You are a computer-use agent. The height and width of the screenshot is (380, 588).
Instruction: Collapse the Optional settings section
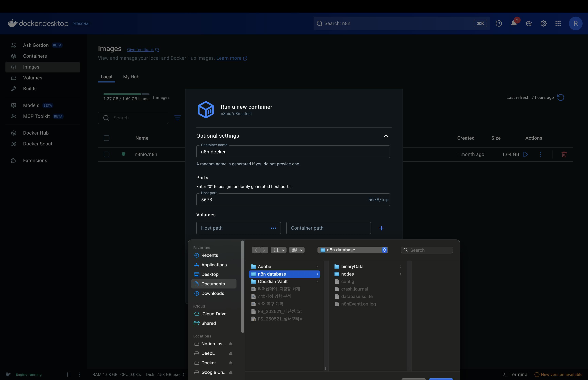tap(386, 136)
